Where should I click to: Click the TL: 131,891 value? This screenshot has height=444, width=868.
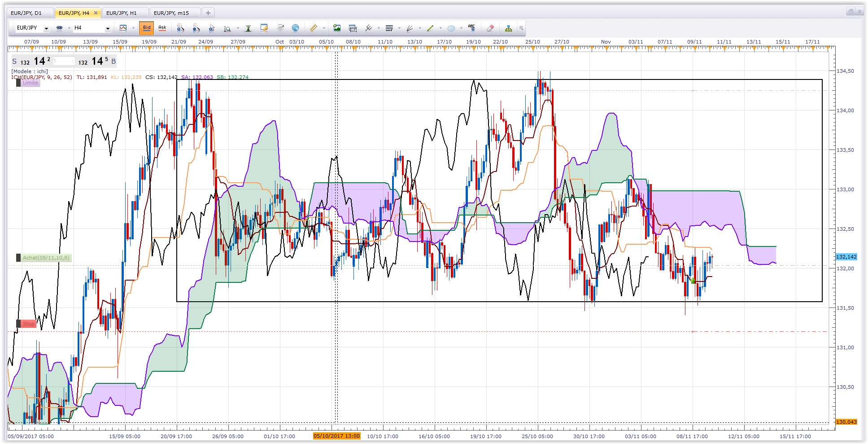click(92, 77)
